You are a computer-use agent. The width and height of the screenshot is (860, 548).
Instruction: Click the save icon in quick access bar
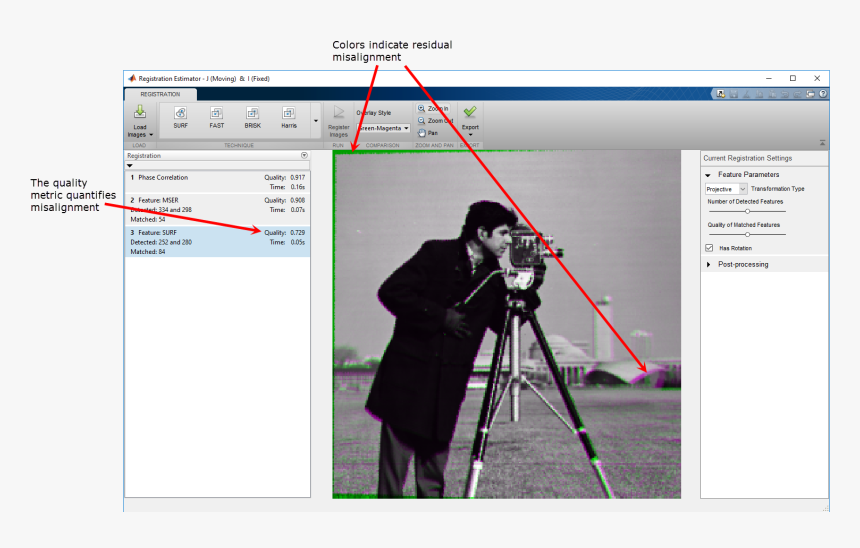coord(734,94)
